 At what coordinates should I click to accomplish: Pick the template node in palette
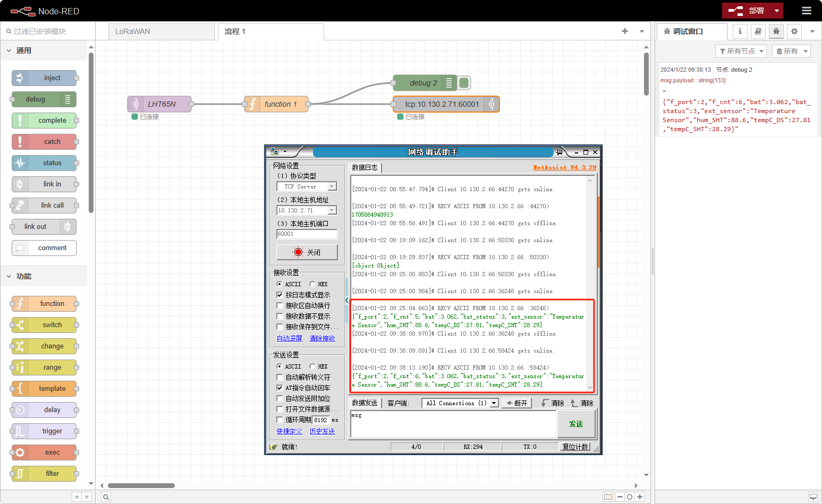pos(44,389)
